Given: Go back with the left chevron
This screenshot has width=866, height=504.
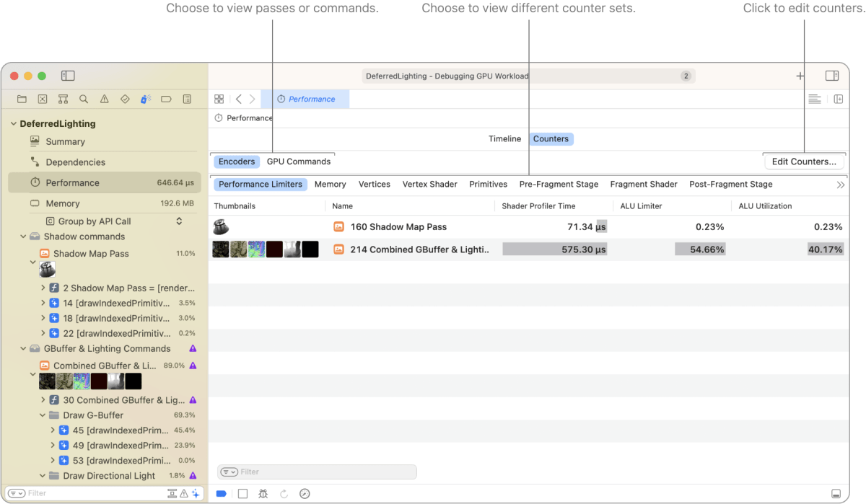Looking at the screenshot, I should tap(239, 100).
